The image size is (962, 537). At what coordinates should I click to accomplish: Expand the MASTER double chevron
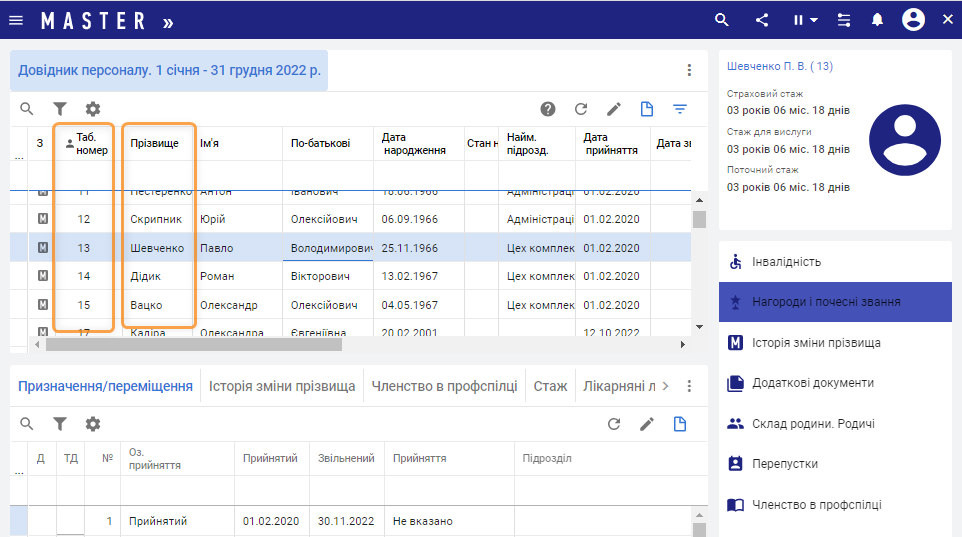tap(167, 21)
